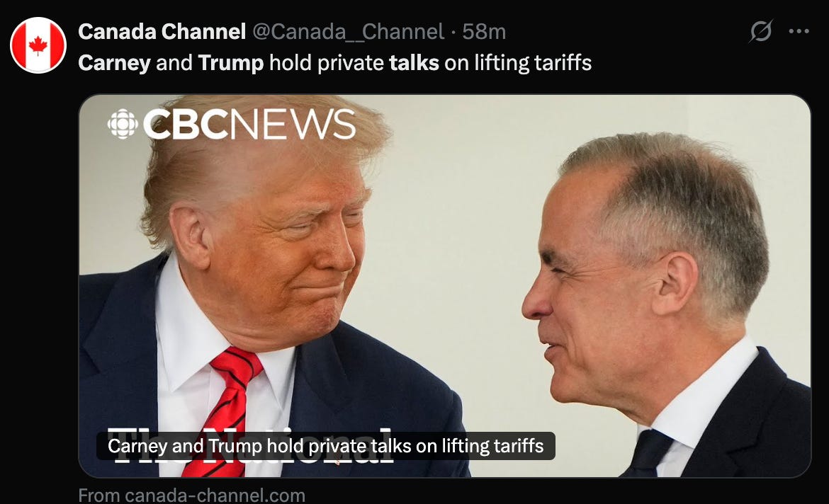Open the three-dot more options menu
The height and width of the screenshot is (504, 829).
click(x=799, y=31)
